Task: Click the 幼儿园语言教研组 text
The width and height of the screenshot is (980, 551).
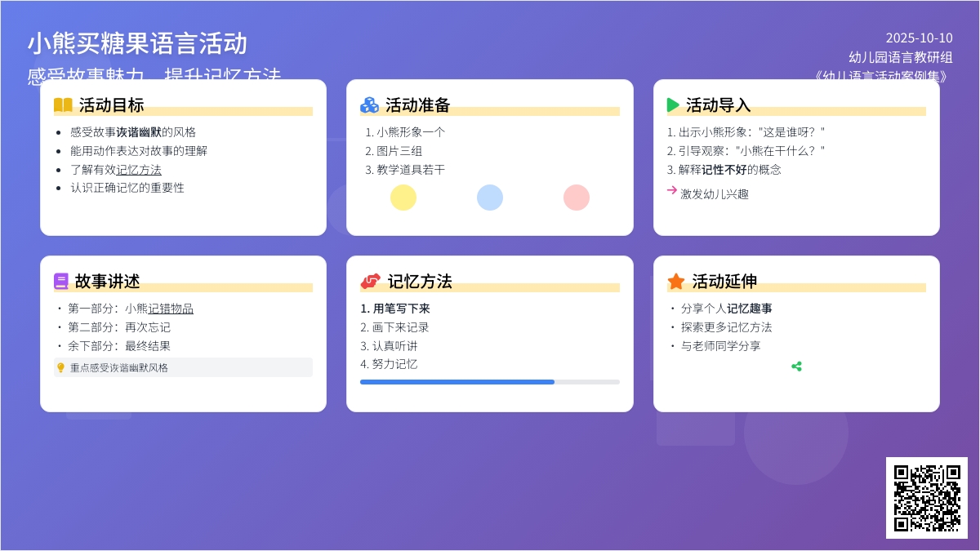Action: click(x=901, y=57)
